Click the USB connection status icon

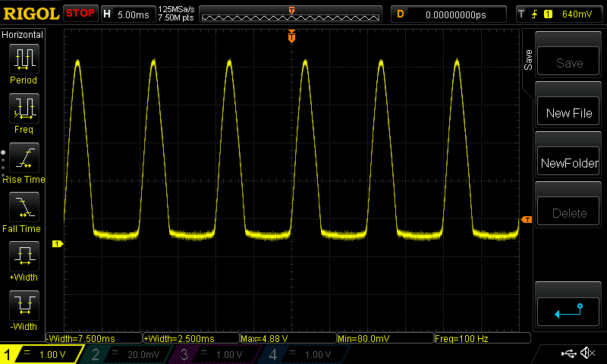point(568,353)
